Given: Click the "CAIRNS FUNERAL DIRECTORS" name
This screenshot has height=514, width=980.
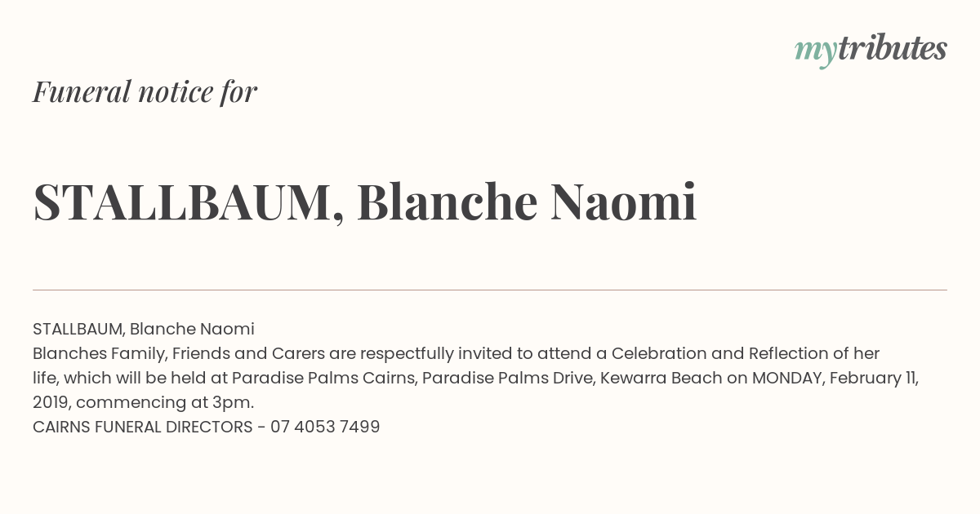Looking at the screenshot, I should (143, 428).
